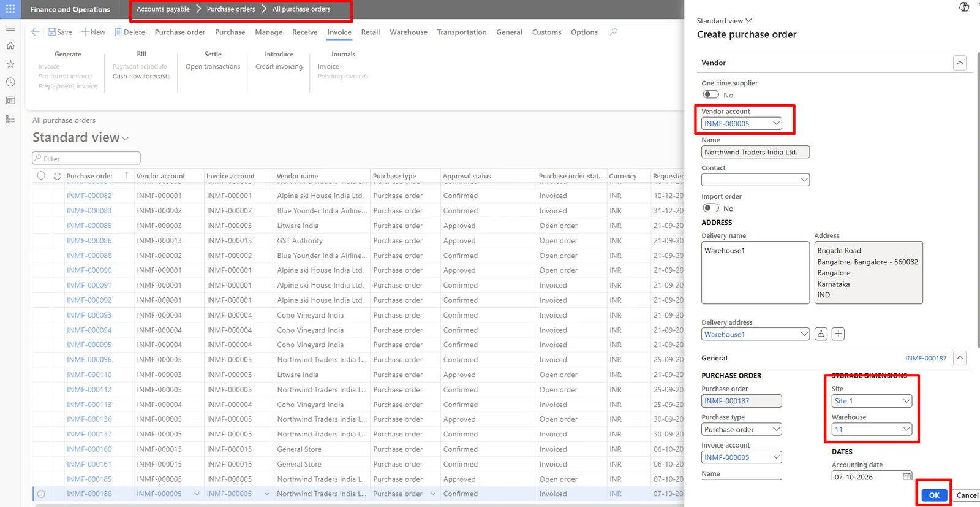This screenshot has height=507, width=980.
Task: Open the Vendor account dropdown
Action: pyautogui.click(x=777, y=123)
